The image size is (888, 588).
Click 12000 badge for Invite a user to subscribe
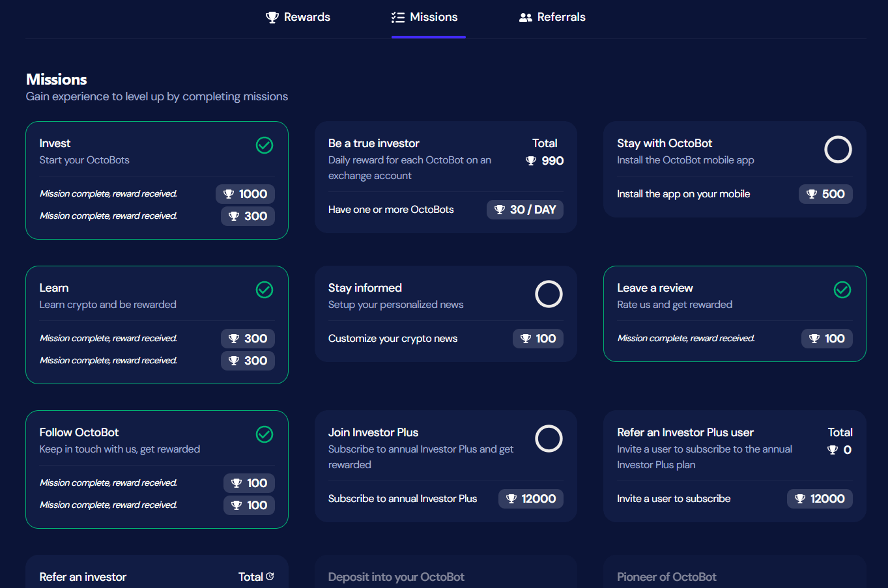(x=820, y=499)
